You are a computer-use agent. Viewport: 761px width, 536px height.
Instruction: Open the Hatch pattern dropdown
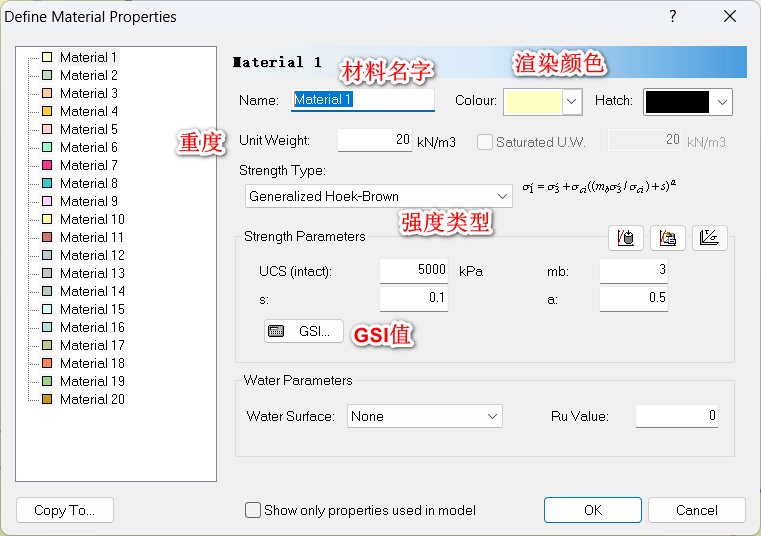688,101
